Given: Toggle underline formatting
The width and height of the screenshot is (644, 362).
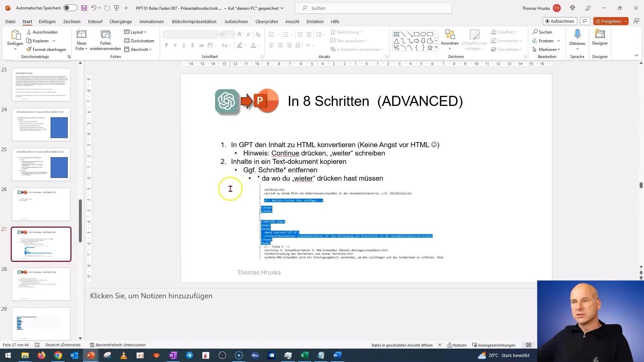Looking at the screenshot, I should click(x=184, y=45).
